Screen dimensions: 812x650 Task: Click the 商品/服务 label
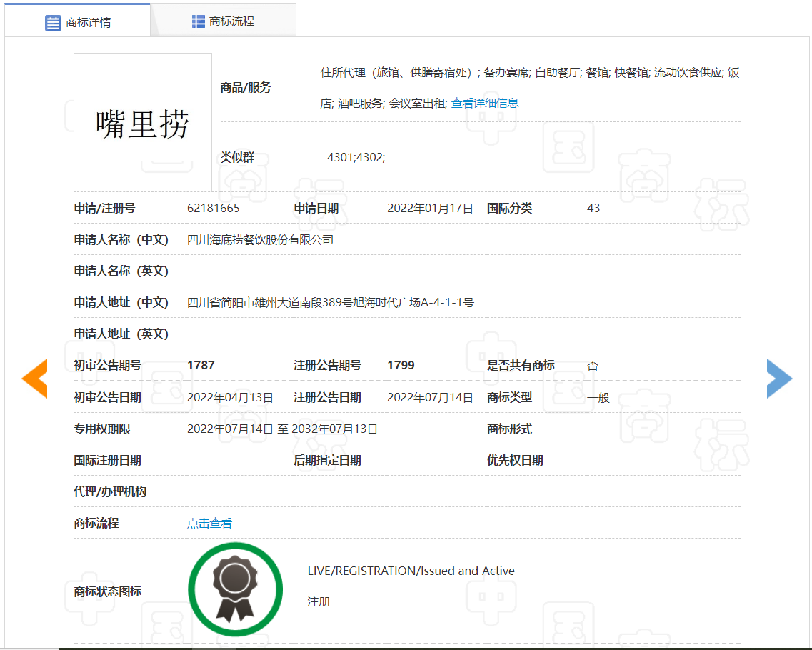(246, 88)
